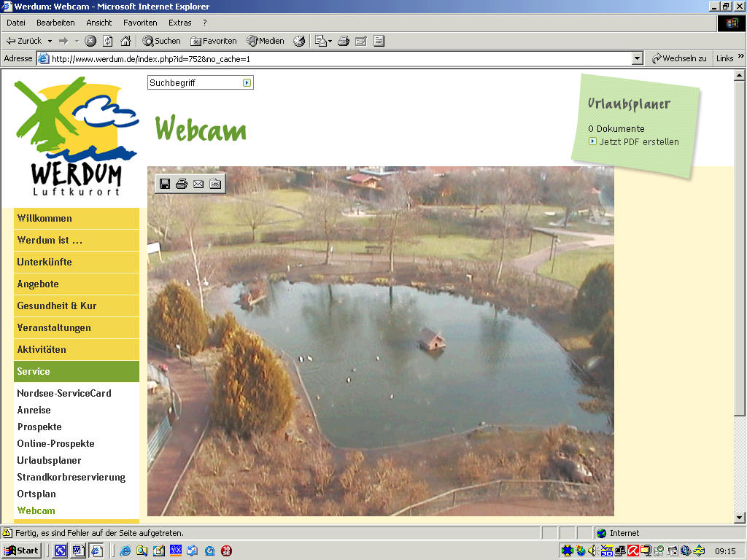Screen dimensions: 747x560
Task: Click the Jetzt PDF erstellen link
Action: point(639,142)
